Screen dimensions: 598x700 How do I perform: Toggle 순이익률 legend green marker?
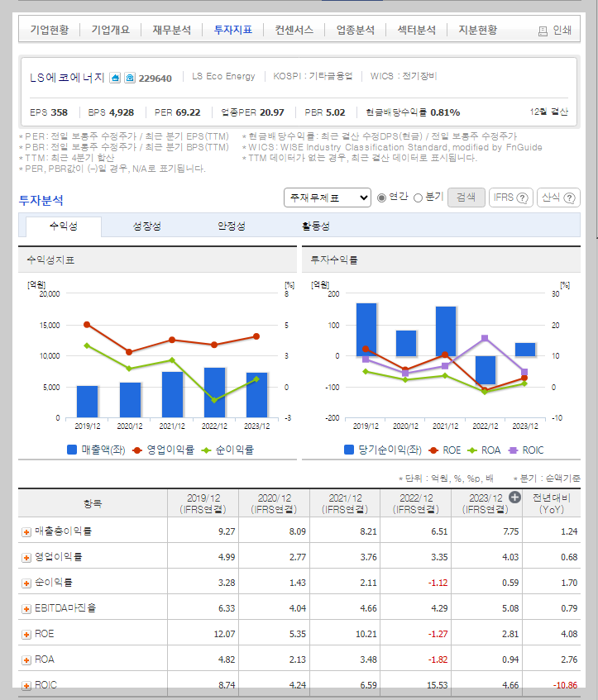pyautogui.click(x=206, y=450)
